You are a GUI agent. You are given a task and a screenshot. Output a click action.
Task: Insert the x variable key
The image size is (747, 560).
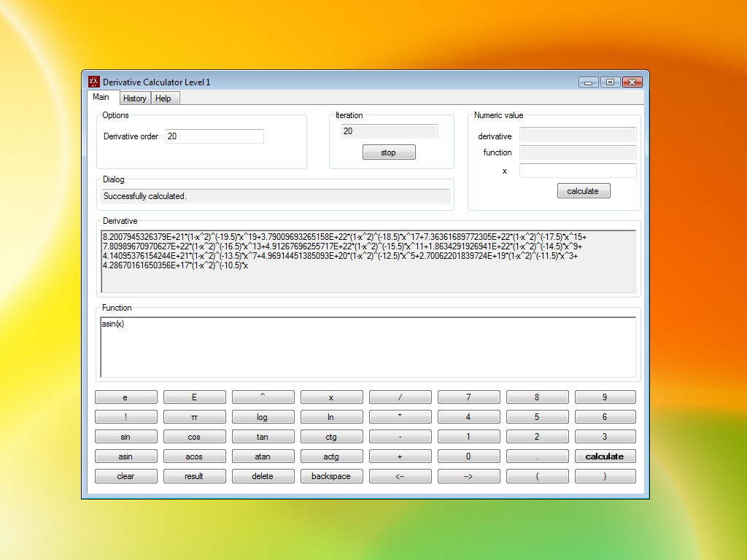332,397
